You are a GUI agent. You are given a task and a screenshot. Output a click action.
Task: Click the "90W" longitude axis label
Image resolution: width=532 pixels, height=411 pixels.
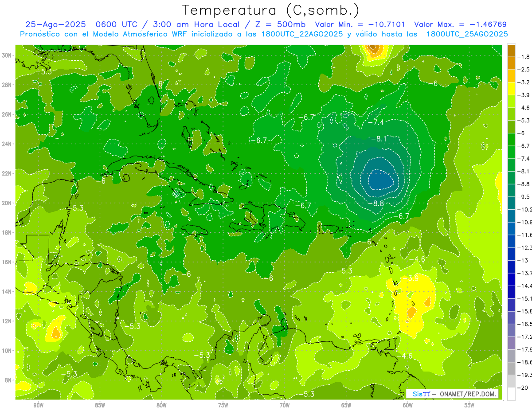click(38, 405)
